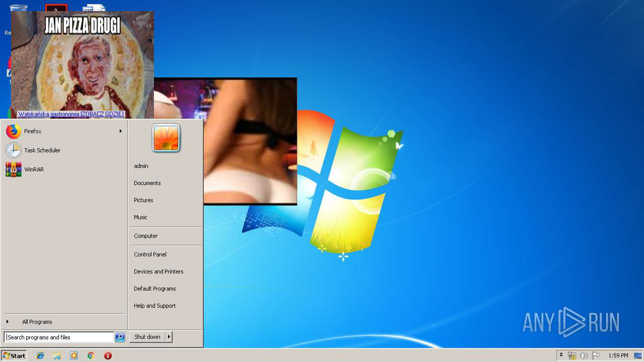Launch Task Scheduler clock icon
The width and height of the screenshot is (644, 362).
point(14,150)
